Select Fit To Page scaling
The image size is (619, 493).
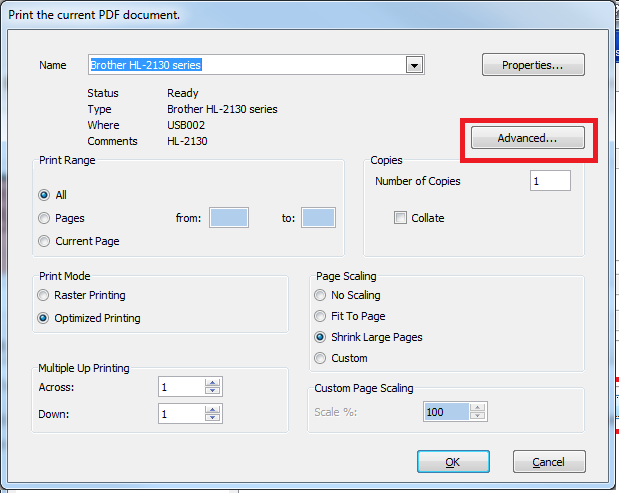[320, 316]
